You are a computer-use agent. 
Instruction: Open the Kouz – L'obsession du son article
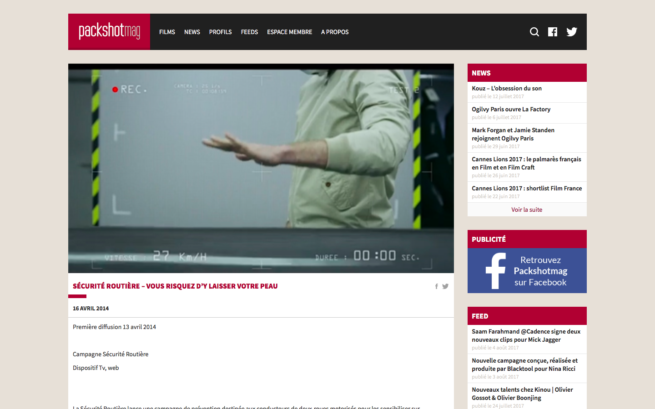505,88
